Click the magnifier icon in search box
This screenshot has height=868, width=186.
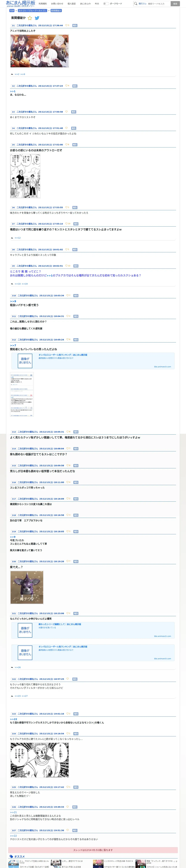(136, 4)
